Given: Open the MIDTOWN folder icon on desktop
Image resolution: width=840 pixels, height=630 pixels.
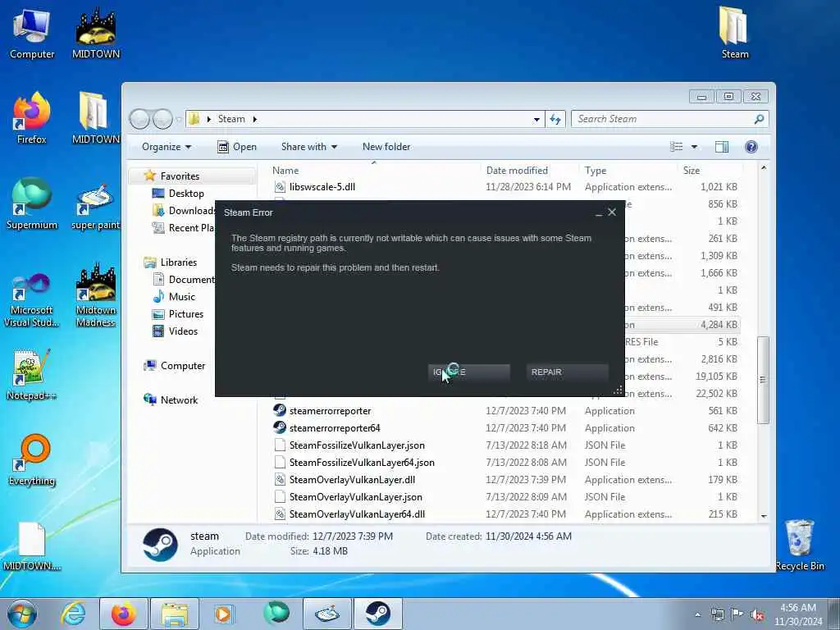Looking at the screenshot, I should (x=96, y=118).
